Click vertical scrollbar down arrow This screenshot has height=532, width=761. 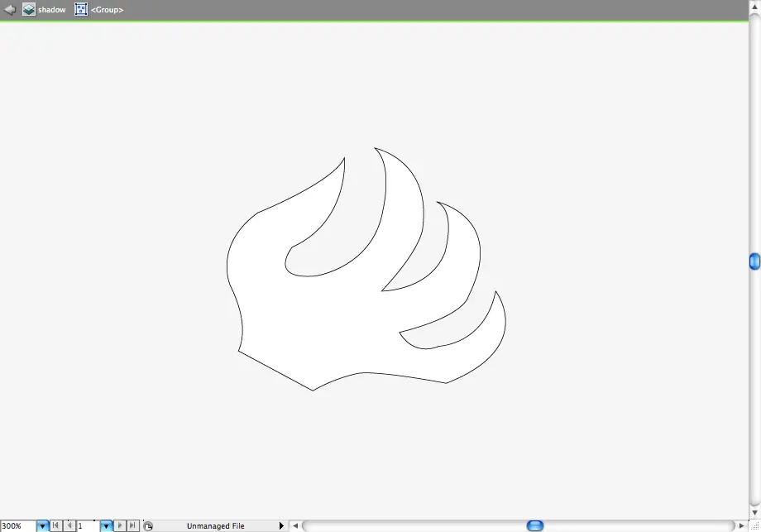754,512
